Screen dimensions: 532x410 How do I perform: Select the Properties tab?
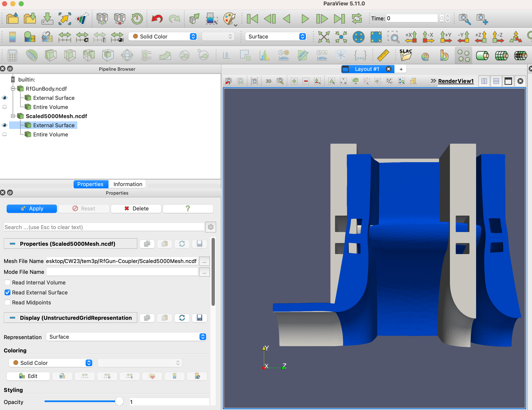tap(90, 184)
